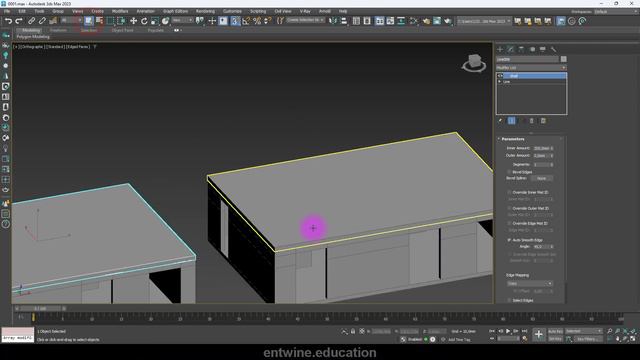The image size is (640, 360).
Task: Open the Modifier List dropdown
Action: (531, 68)
